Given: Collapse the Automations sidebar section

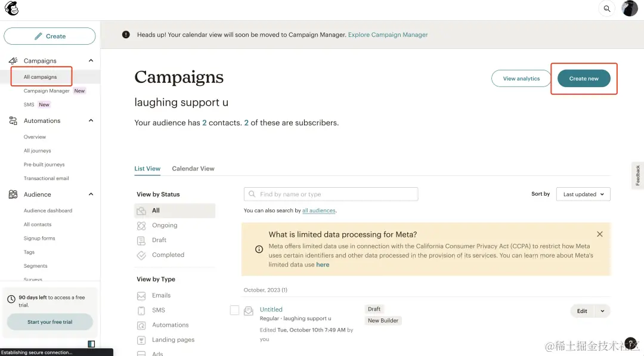Looking at the screenshot, I should click(91, 121).
